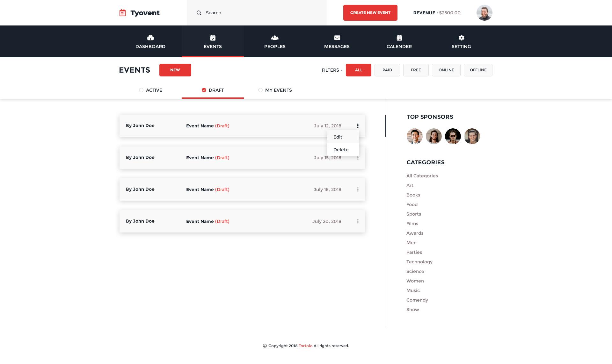Open Dashboard via speedometer icon
Image resolution: width=612 pixels, height=364 pixels.
pyautogui.click(x=150, y=38)
